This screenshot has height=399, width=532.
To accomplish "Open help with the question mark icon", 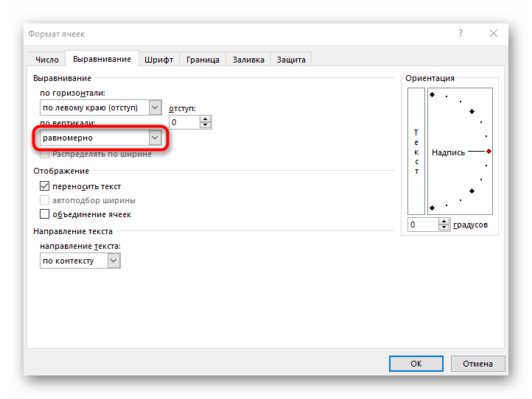I will [x=461, y=33].
